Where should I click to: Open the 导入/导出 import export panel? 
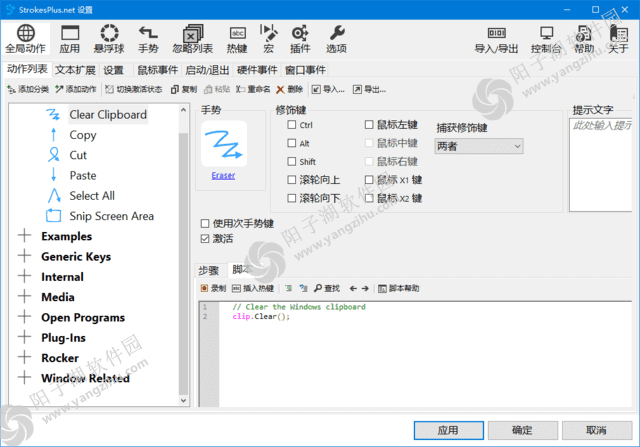coord(496,39)
